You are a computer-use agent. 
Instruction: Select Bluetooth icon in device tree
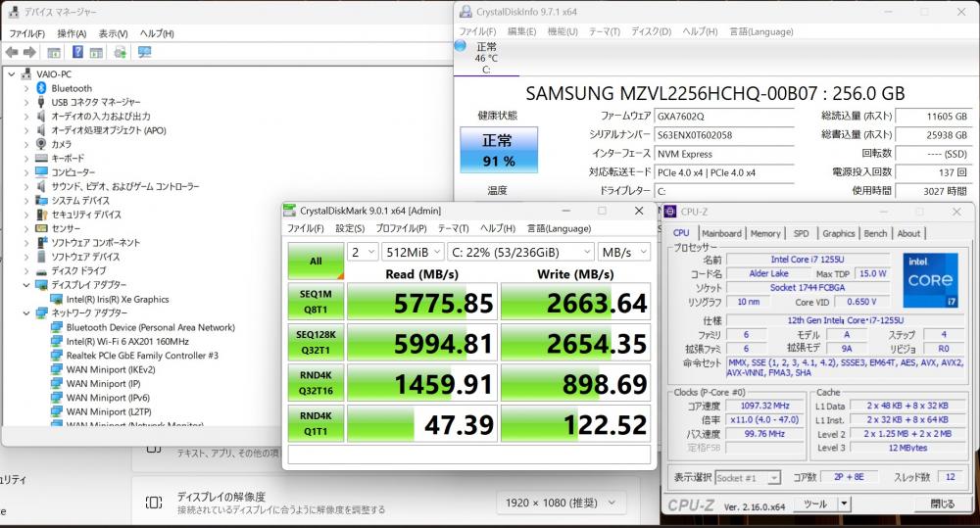(x=41, y=88)
